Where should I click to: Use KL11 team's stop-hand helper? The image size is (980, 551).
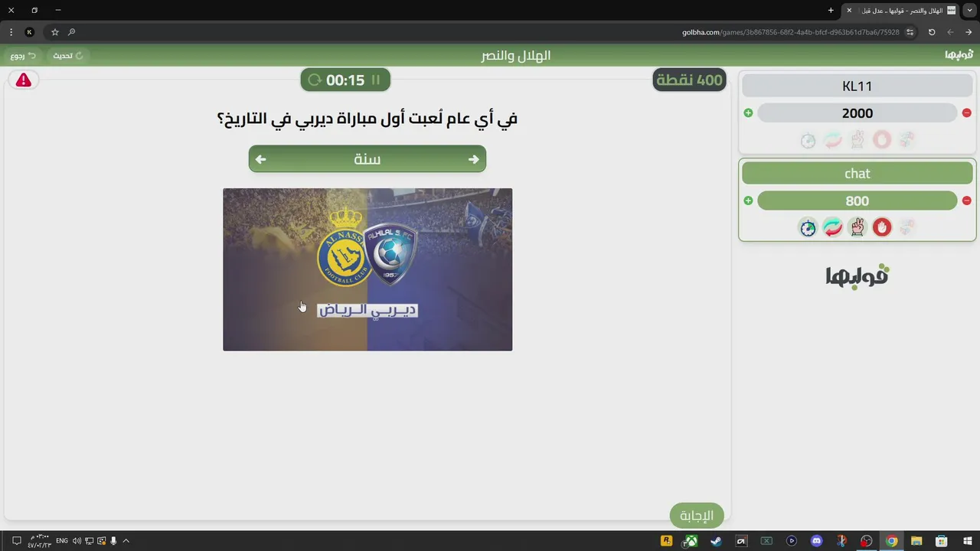(x=882, y=140)
